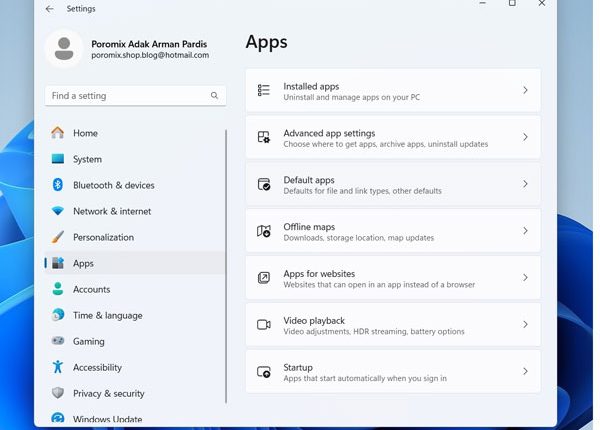Click the account name Poromix Adak Arman Pardis
Image resolution: width=600 pixels, height=430 pixels.
149,44
